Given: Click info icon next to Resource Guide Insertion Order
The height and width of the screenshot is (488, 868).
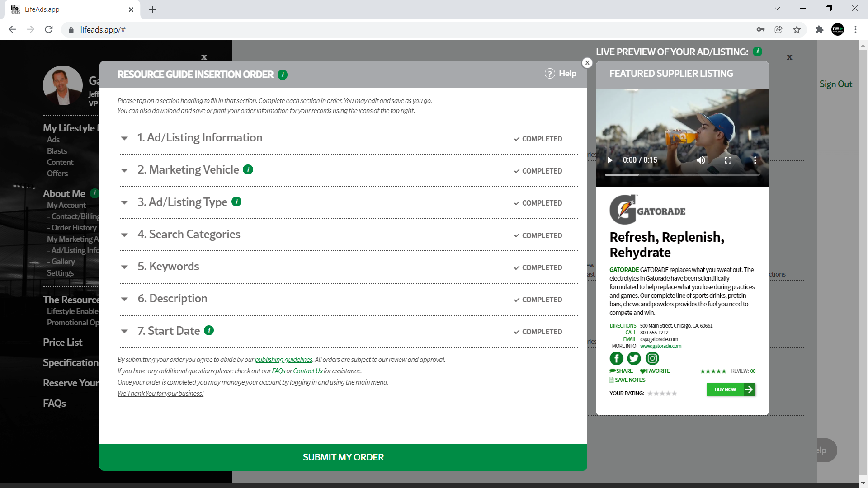Looking at the screenshot, I should point(283,75).
